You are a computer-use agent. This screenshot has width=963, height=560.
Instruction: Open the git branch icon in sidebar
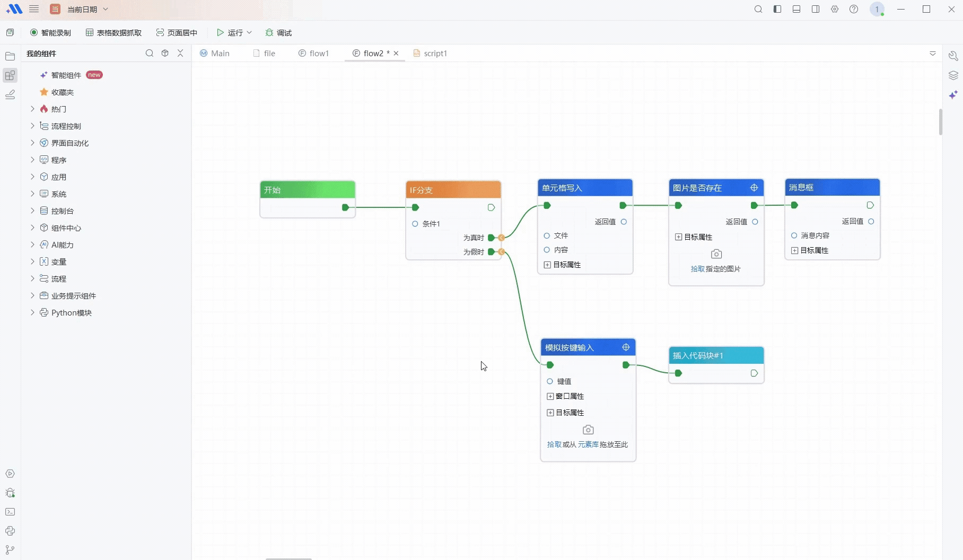(10, 550)
